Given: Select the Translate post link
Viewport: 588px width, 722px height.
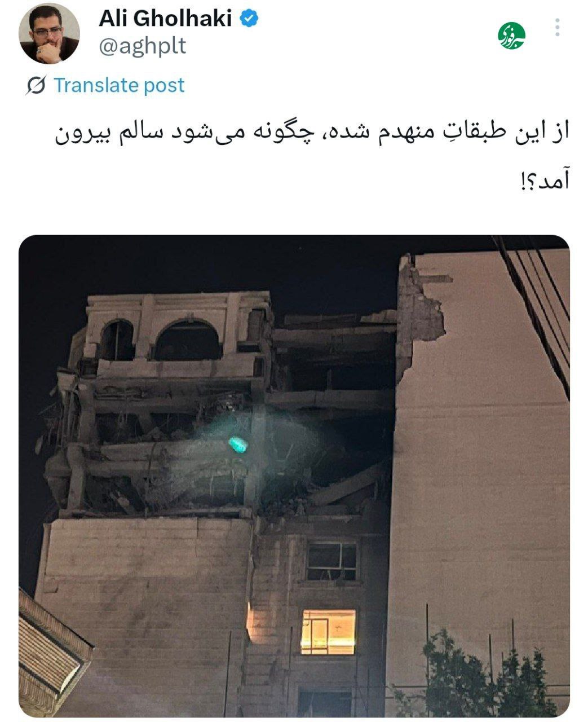Looking at the screenshot, I should 119,85.
